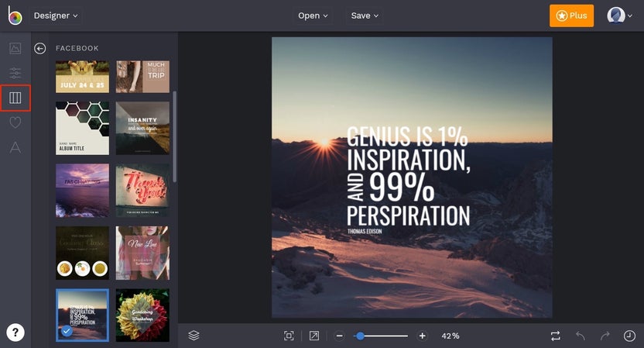The image size is (644, 348).
Task: Click the Thomas Edison text on canvas
Action: click(x=365, y=232)
